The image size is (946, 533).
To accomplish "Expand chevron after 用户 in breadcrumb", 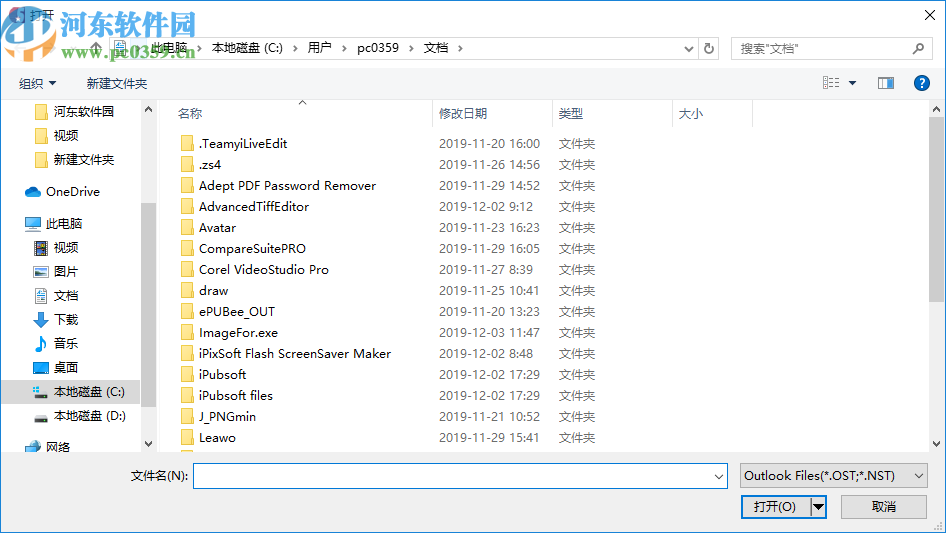I will coord(344,48).
